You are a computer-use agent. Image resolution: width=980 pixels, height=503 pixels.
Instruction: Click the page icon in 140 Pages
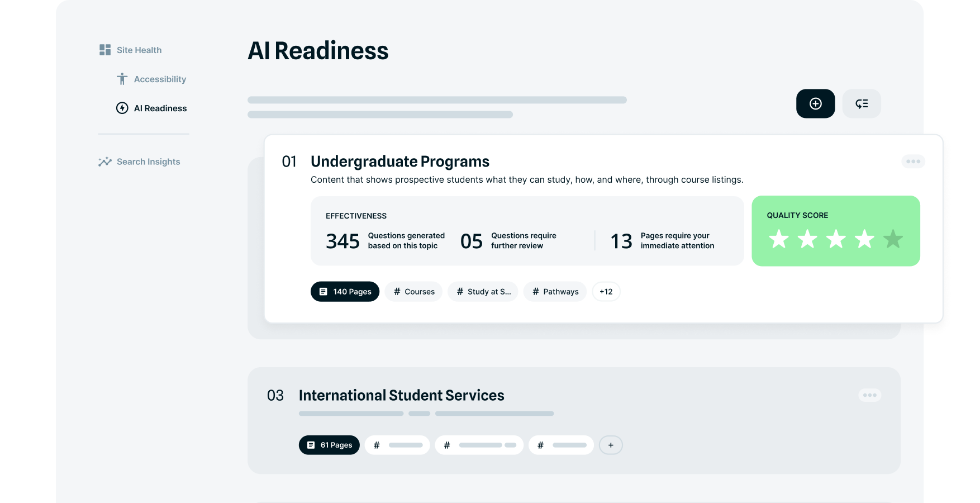(x=323, y=291)
